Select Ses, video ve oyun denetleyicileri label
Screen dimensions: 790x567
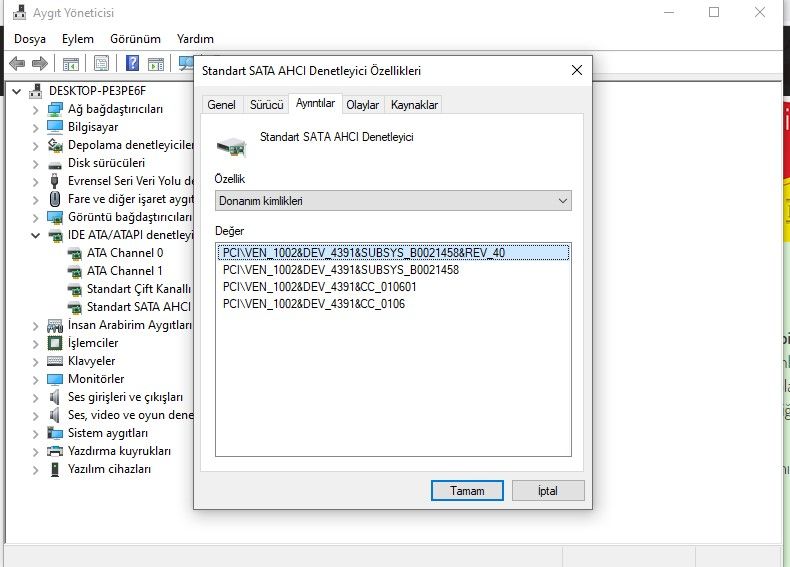tap(130, 415)
